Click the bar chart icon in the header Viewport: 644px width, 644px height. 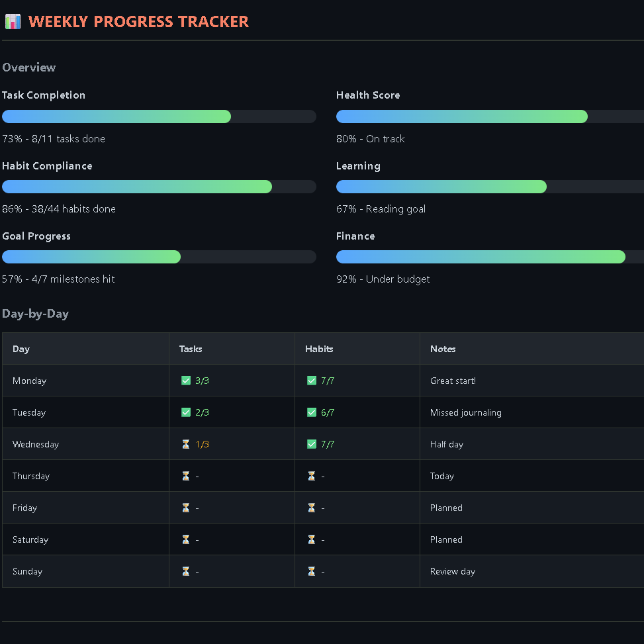[13, 21]
